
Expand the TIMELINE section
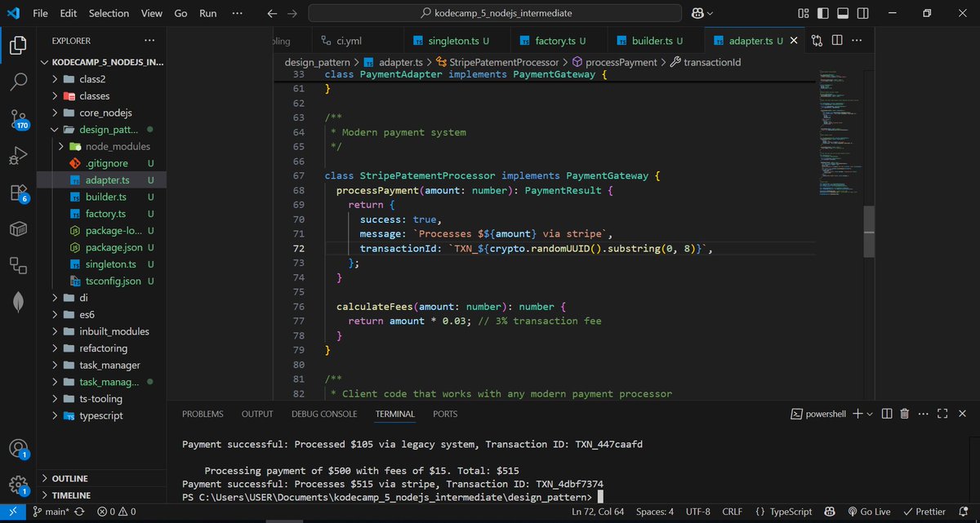(101, 495)
